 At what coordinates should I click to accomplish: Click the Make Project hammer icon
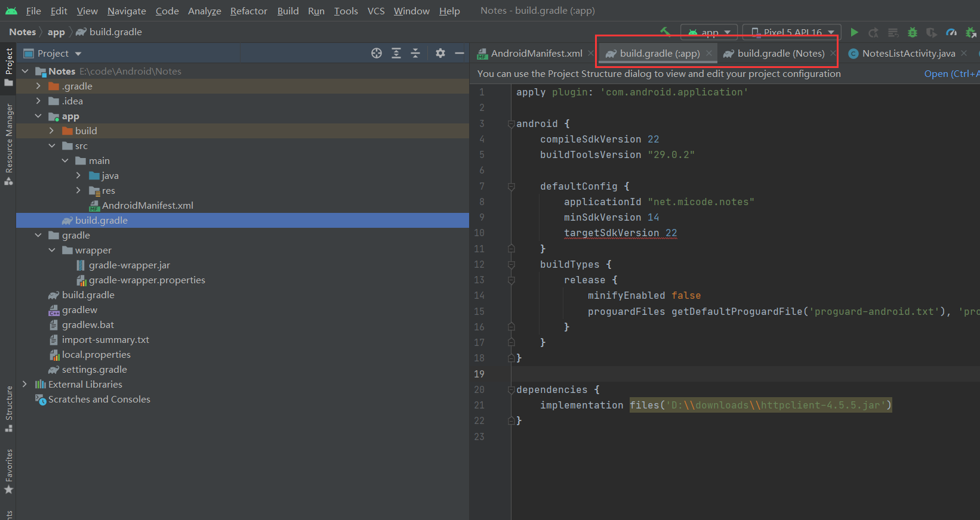click(x=665, y=32)
